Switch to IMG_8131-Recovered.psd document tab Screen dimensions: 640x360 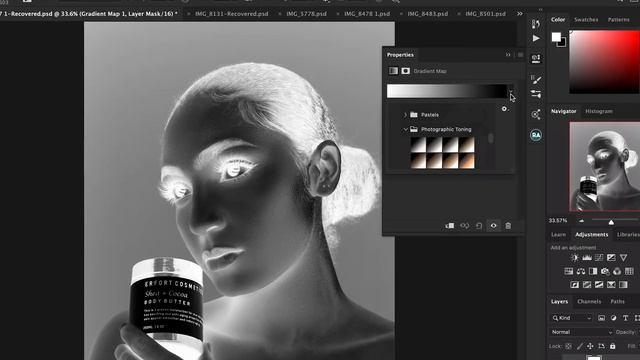(x=231, y=13)
